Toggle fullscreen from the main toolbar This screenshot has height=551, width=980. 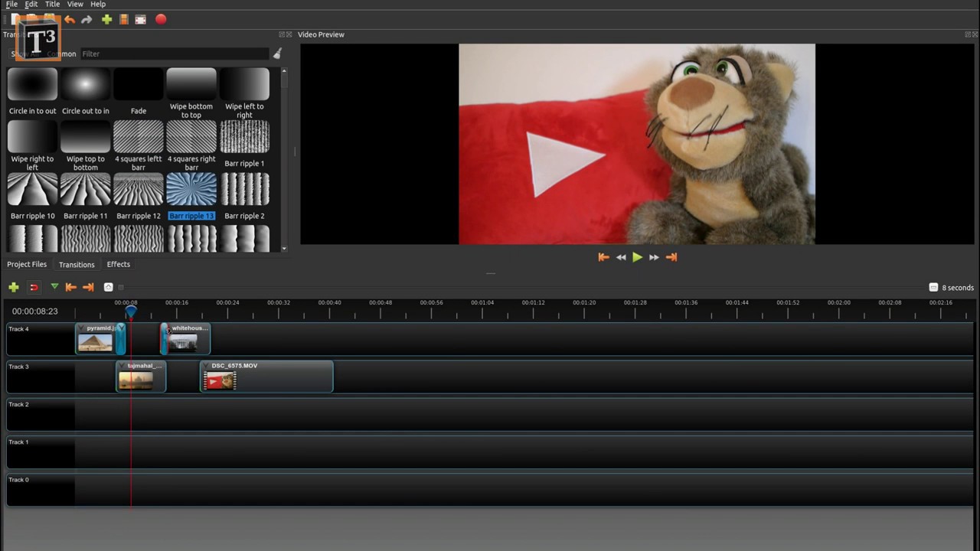point(141,19)
